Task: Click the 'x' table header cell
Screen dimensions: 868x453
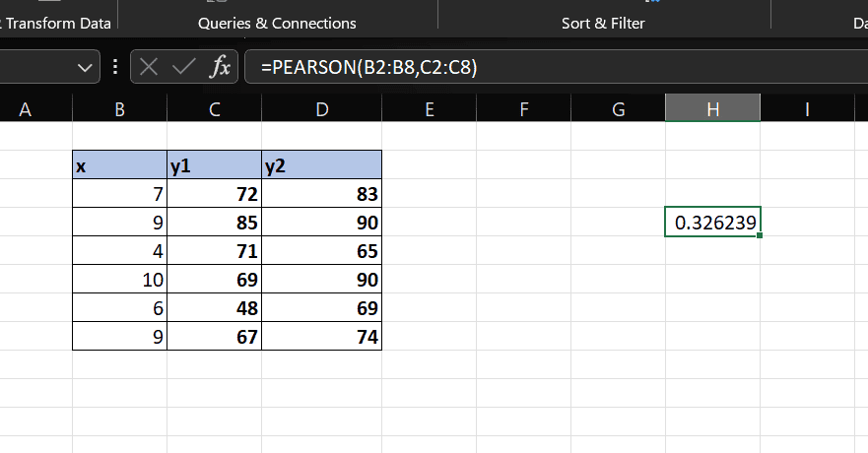Action: click(x=119, y=164)
